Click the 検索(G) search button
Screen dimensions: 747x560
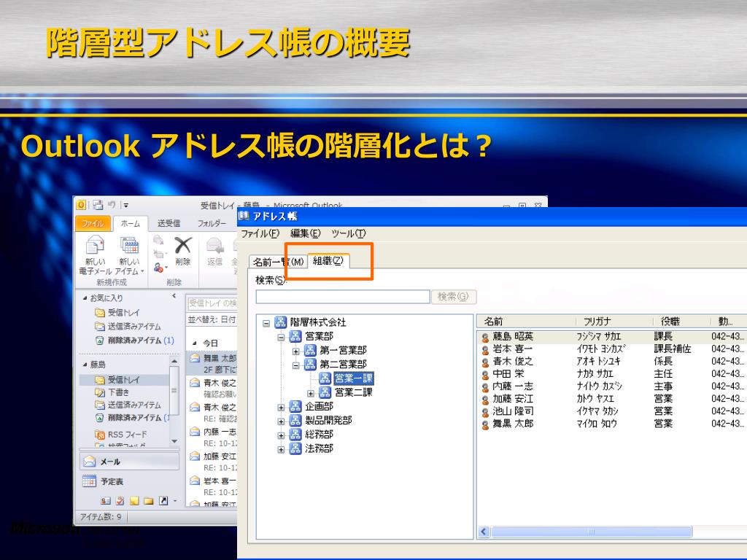pyautogui.click(x=453, y=297)
